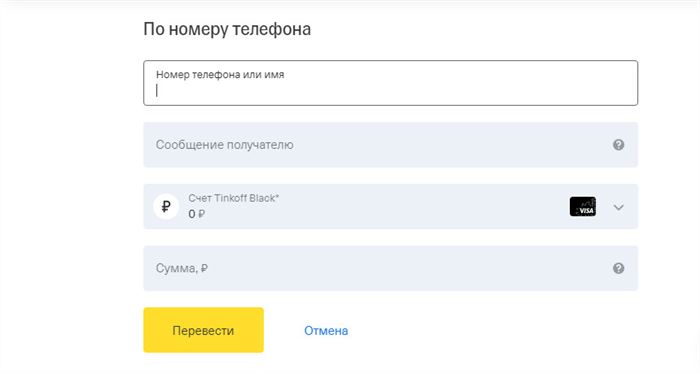Click the Отмена link
This screenshot has height=373, width=700.
point(326,331)
